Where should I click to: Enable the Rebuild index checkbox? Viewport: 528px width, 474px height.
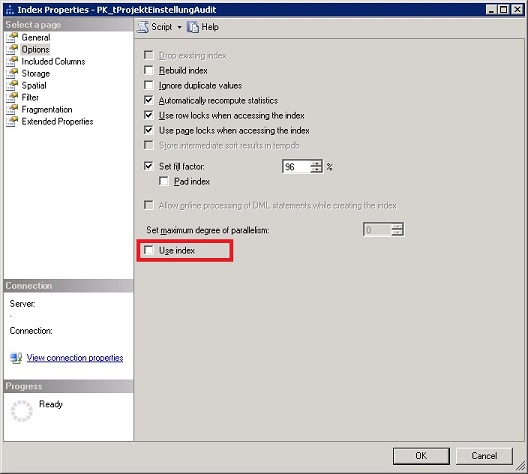(x=148, y=70)
